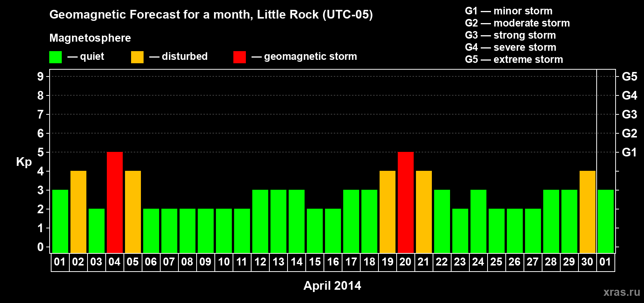Select the orange bar for April 19
644x303 pixels.
coord(388,212)
